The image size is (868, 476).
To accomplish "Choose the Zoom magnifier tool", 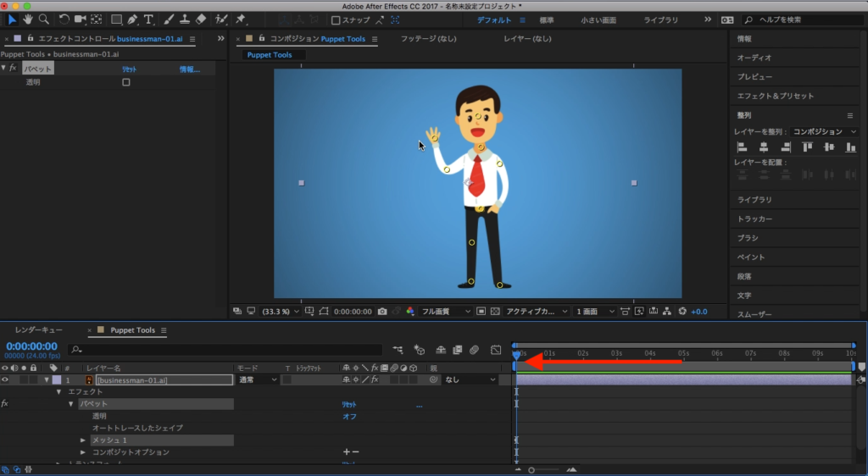I will (42, 19).
